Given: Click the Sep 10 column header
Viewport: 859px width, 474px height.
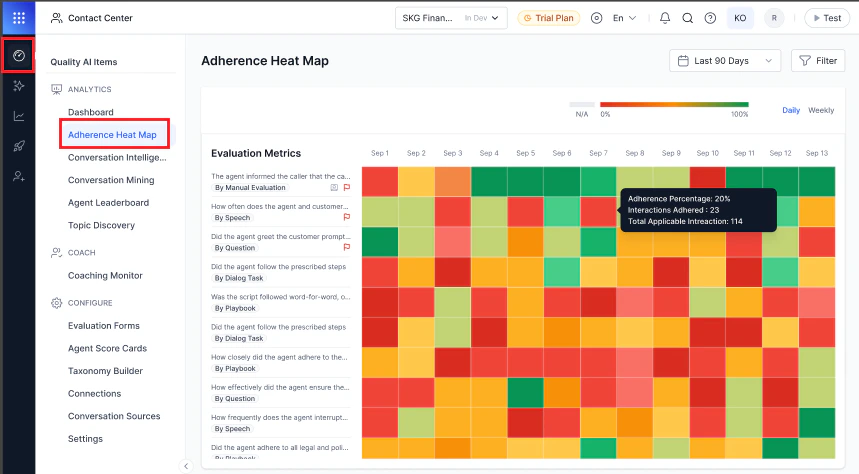Looking at the screenshot, I should tap(707, 153).
